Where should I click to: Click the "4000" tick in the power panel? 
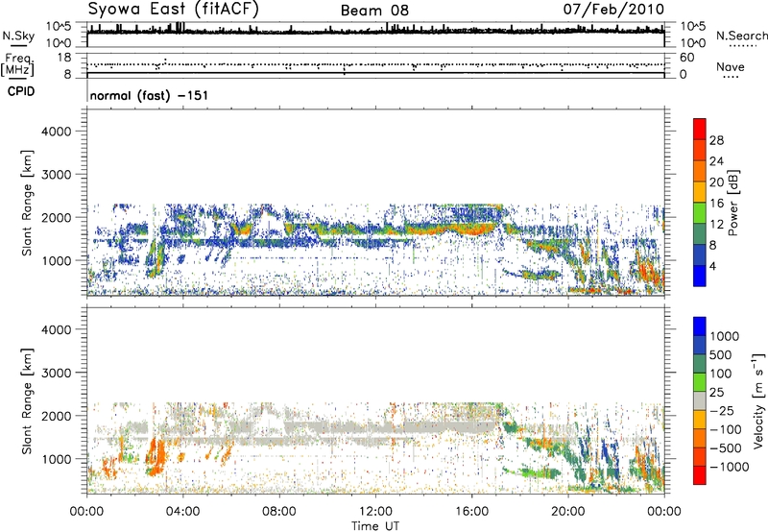coord(56,132)
